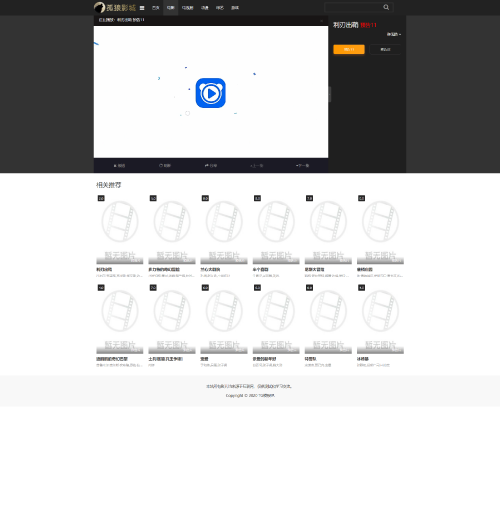The width and height of the screenshot is (500, 508).
Task: Open the first recommended movie thumbnail
Action: pos(120,230)
